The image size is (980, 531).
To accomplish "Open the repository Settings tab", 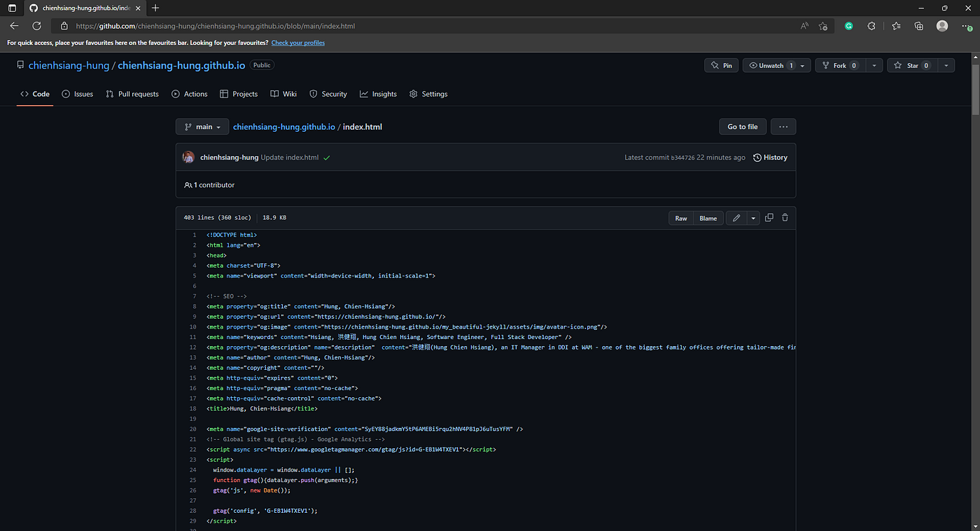I will click(x=428, y=94).
